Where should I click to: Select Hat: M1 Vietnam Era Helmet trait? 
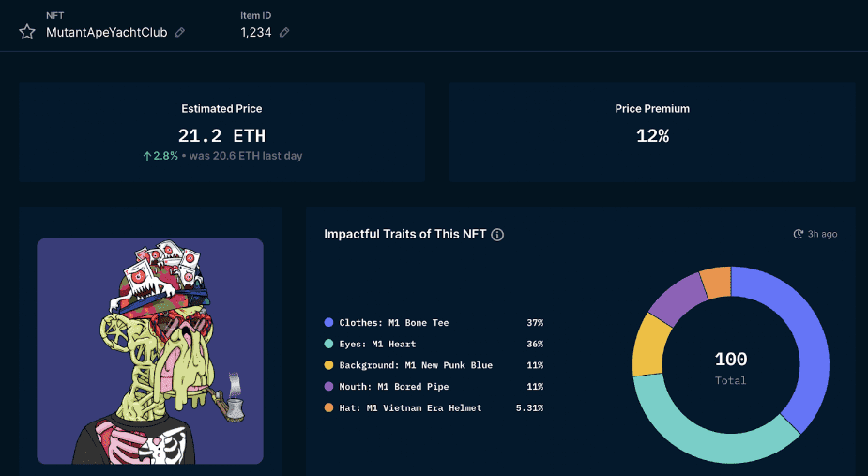pyautogui.click(x=410, y=408)
